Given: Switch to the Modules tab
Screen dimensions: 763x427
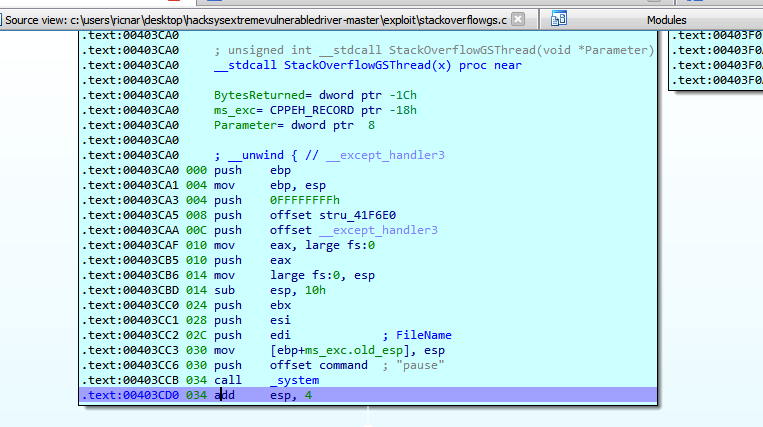Looking at the screenshot, I should (666, 19).
